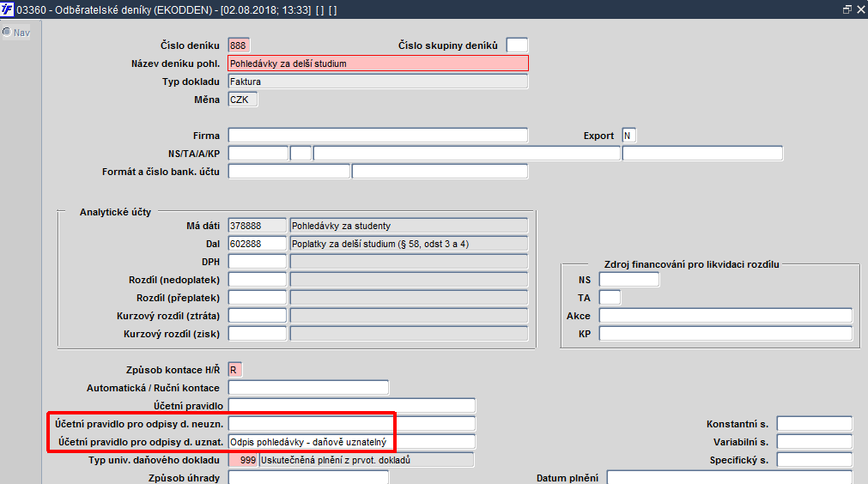Click the Typ univ. daňového dokladu code 999

(243, 460)
